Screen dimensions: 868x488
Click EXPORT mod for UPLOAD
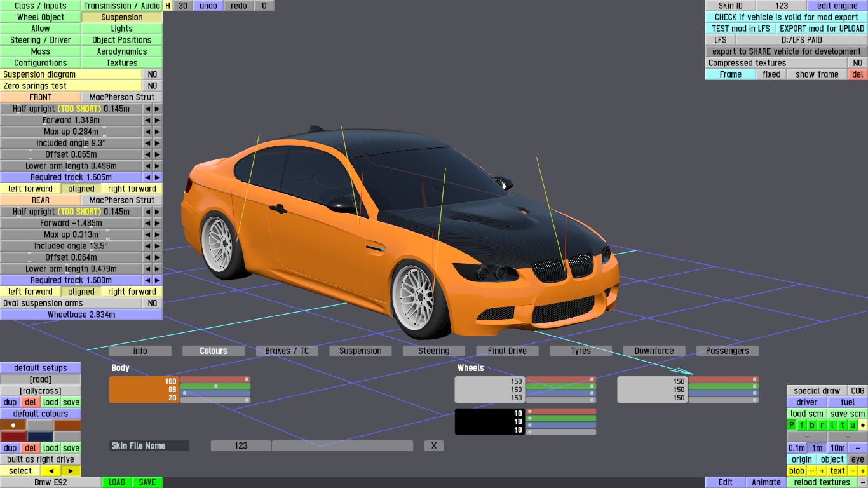point(822,29)
